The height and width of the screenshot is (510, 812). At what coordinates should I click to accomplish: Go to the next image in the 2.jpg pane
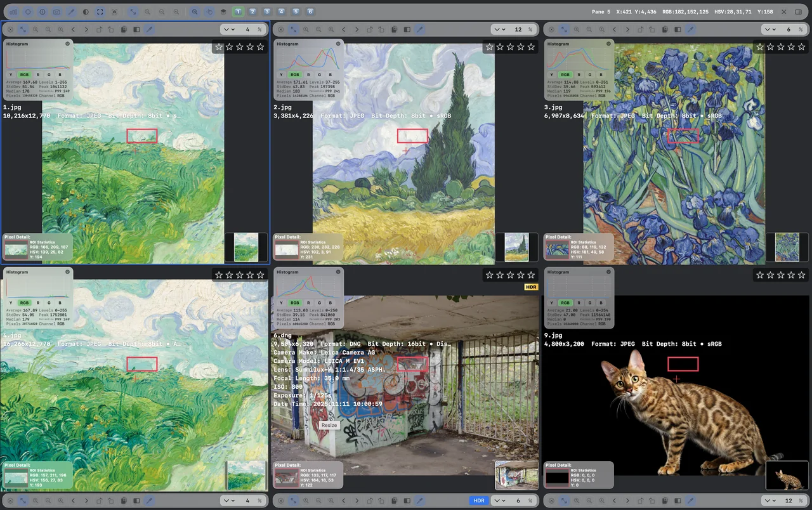pos(357,29)
